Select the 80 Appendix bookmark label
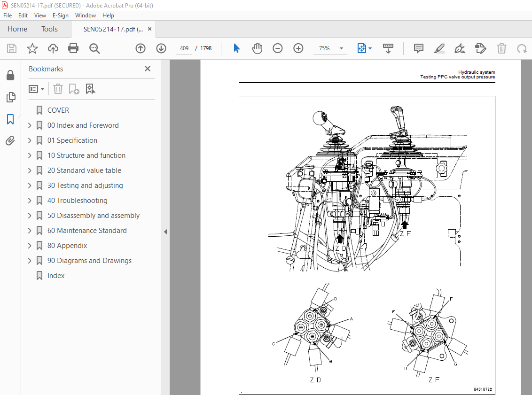This screenshot has height=395, width=532. 67,246
